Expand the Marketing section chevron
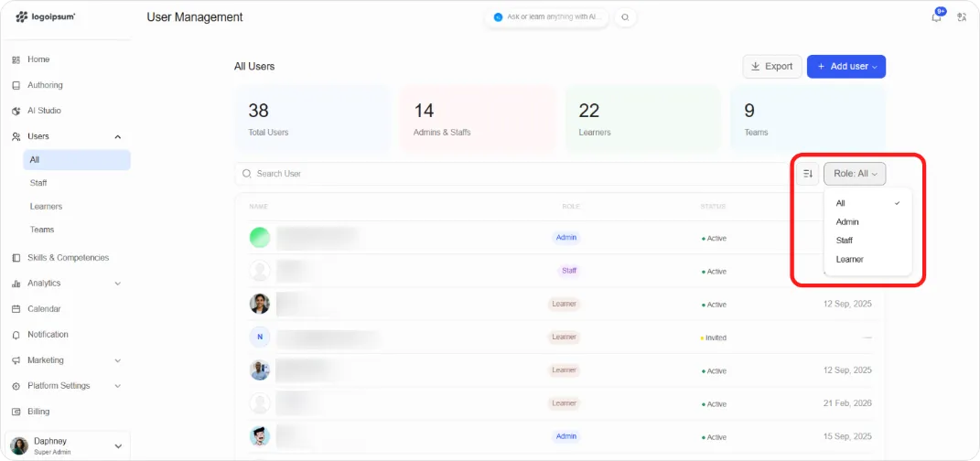980x461 pixels. point(117,360)
